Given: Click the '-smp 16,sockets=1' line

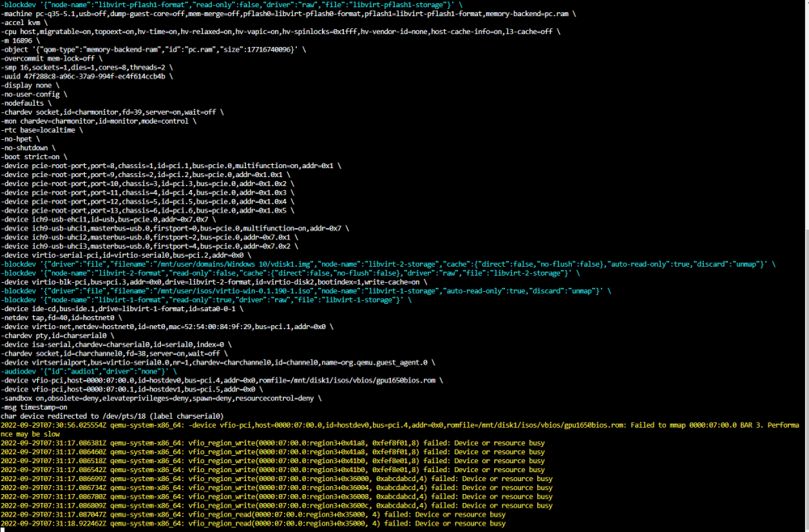Looking at the screenshot, I should [x=87, y=68].
